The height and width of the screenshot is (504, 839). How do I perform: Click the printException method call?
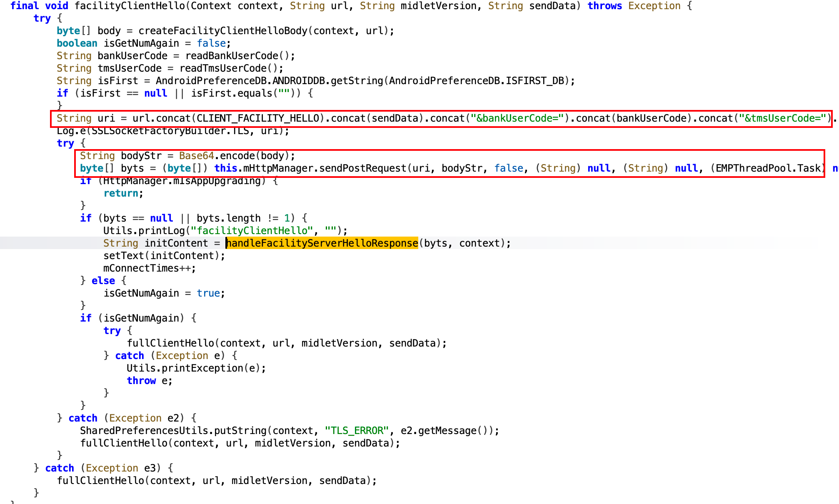click(202, 368)
